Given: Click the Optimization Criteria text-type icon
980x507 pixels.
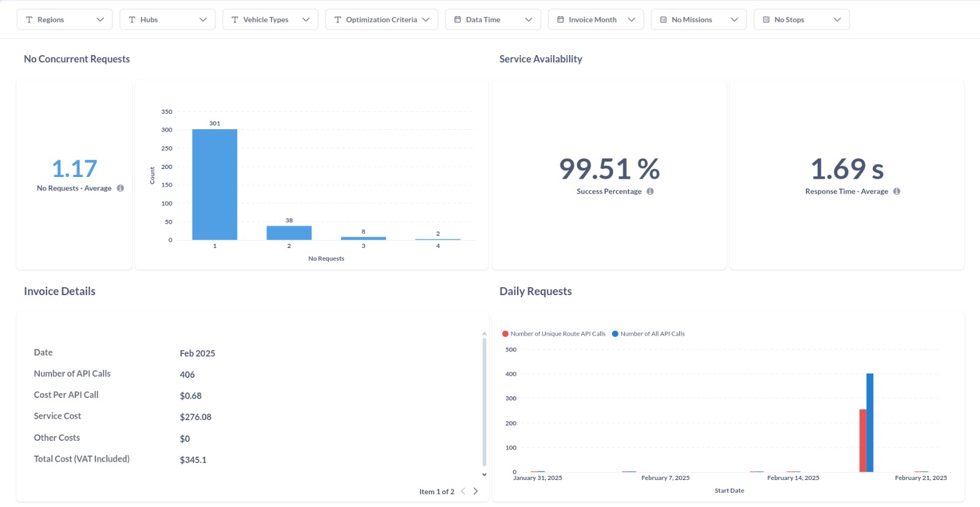Looking at the screenshot, I should click(337, 20).
